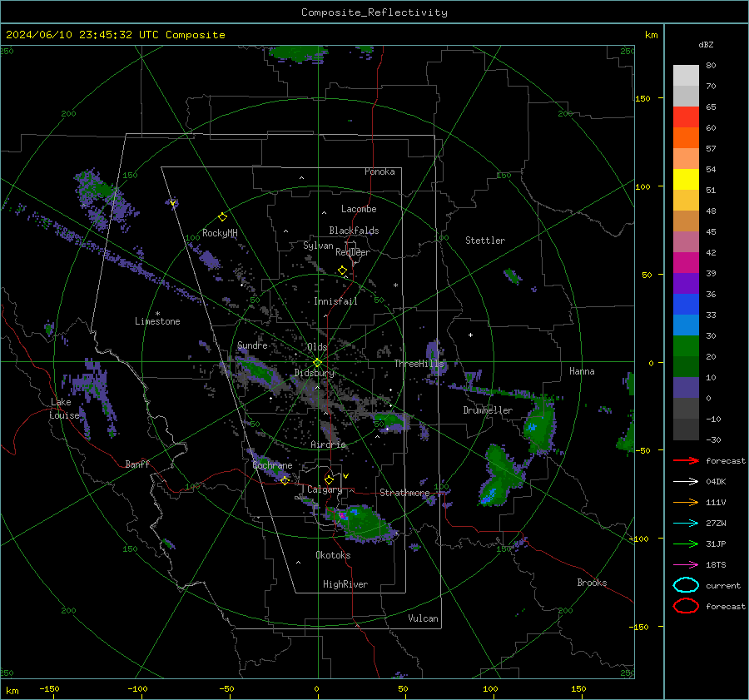Click the Olds city label
This screenshot has width=749, height=700.
pos(317,347)
